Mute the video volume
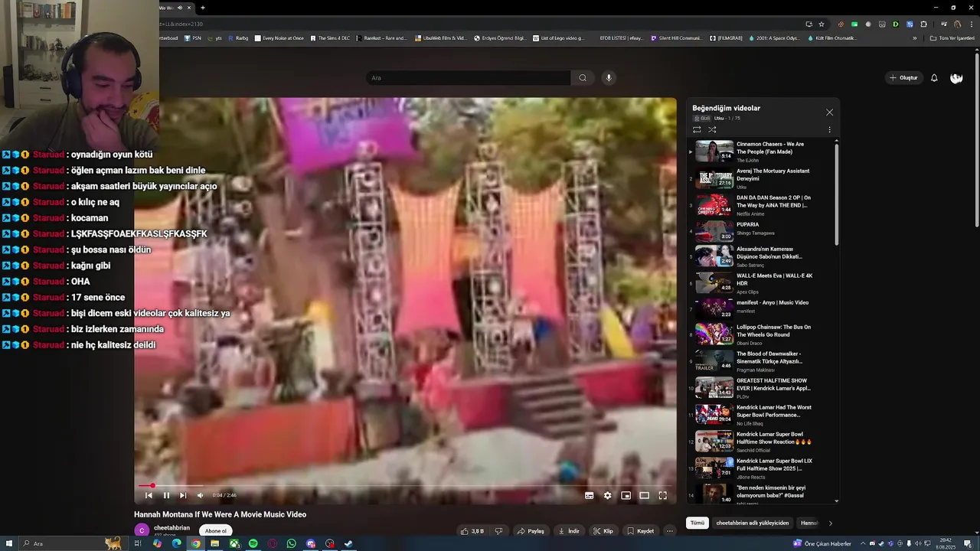 coord(201,495)
